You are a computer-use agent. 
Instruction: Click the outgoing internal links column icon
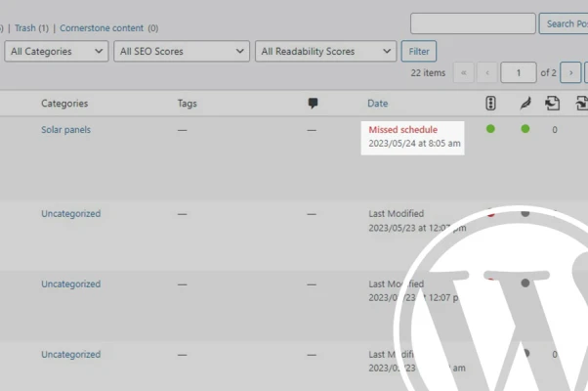(x=553, y=104)
